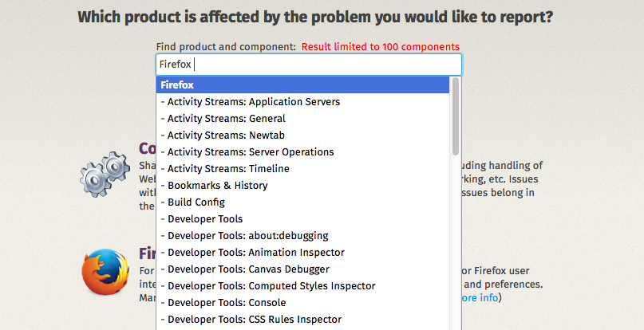644x330 pixels.
Task: Select Developer Tools: CSS Rules Inspector
Action: [x=302, y=320]
